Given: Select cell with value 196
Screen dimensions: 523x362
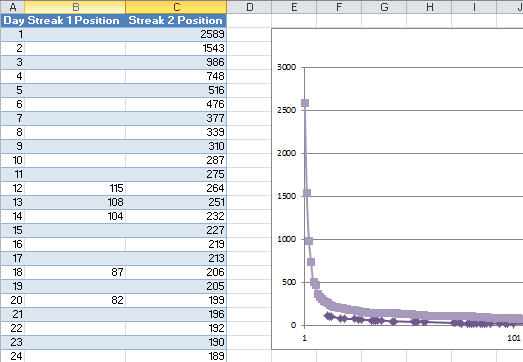Looking at the screenshot, I should click(x=176, y=315).
